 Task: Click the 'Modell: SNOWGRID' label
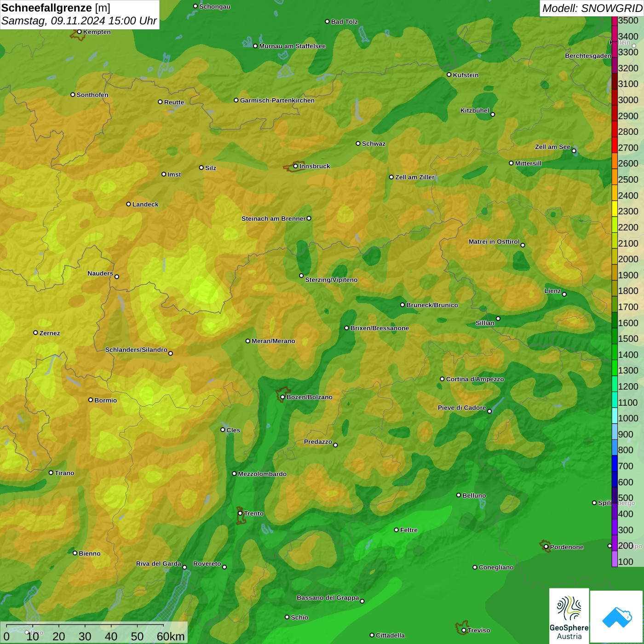pos(592,8)
